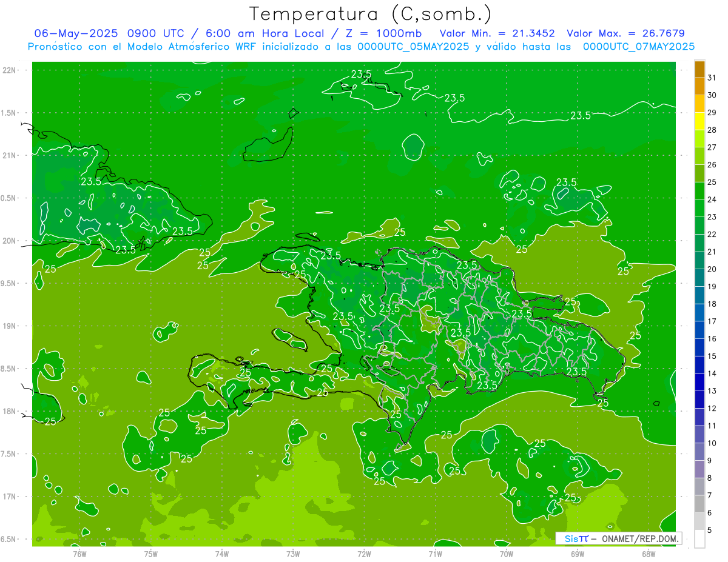
Task: Click the 72W longitude axis label
Action: [365, 554]
